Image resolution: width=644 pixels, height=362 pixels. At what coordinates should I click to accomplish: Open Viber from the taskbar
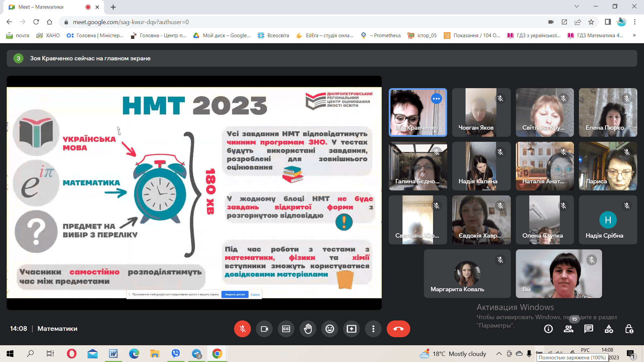tap(176, 354)
